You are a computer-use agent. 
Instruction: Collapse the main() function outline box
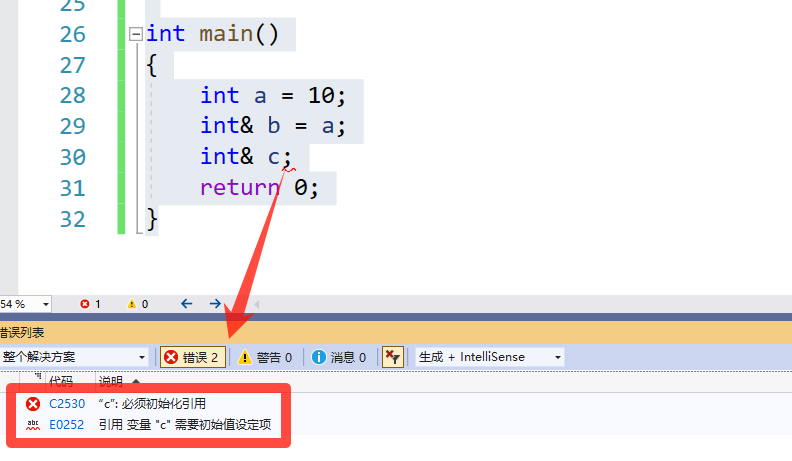[136, 34]
